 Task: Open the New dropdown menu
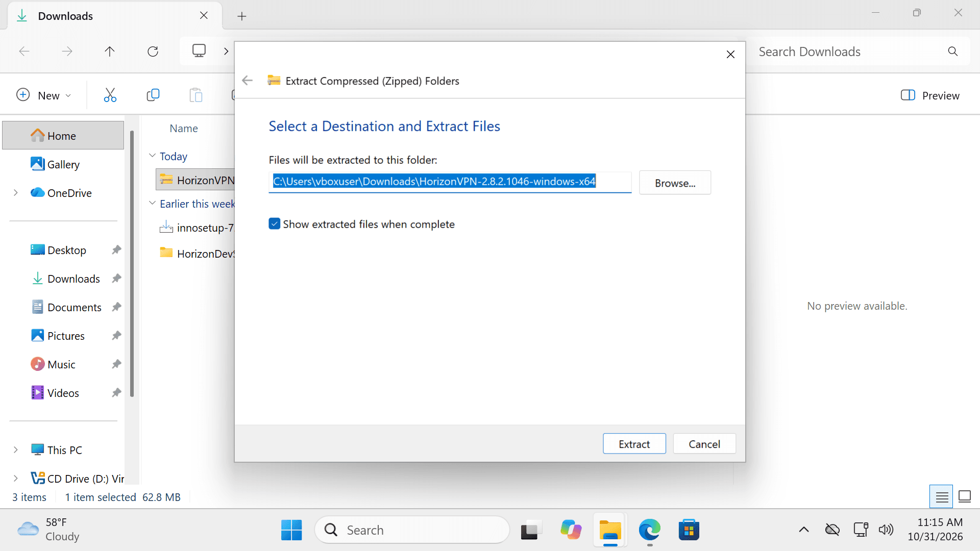pyautogui.click(x=44, y=95)
